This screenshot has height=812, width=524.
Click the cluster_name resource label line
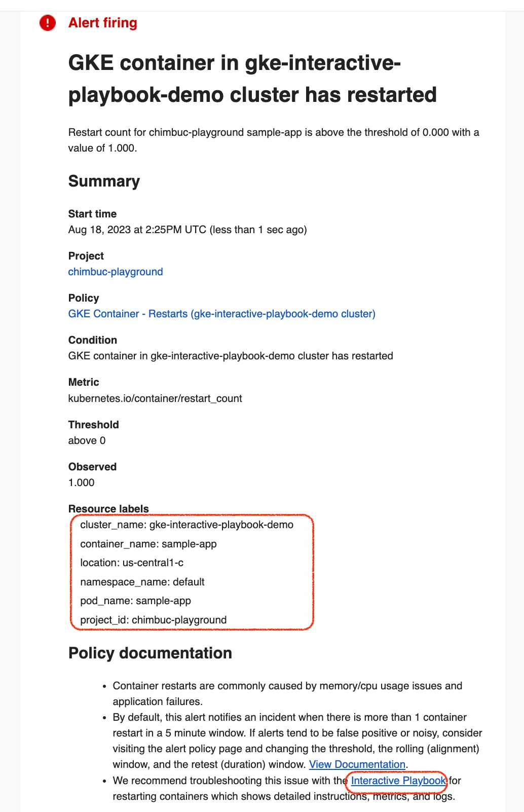[186, 525]
